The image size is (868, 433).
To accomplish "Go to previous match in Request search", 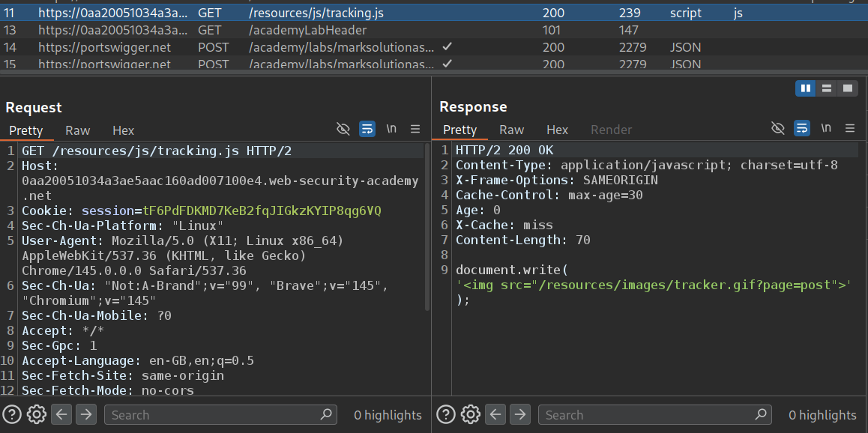I will pos(61,414).
